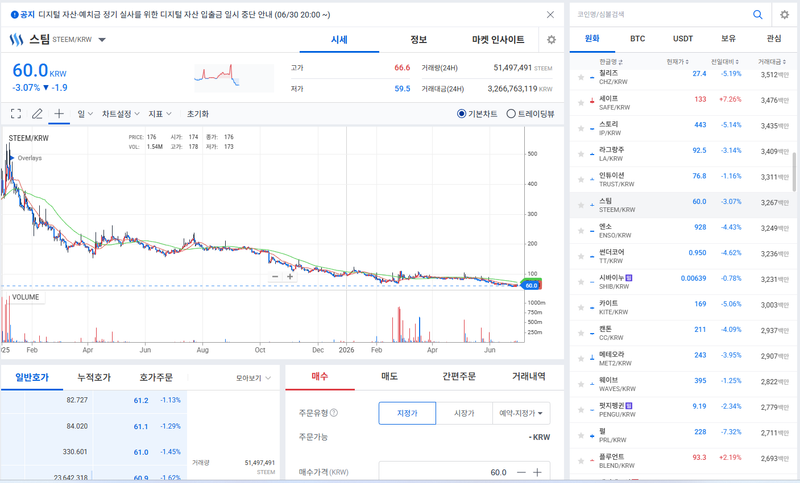
Task: Open 지표 indicators dropdown
Action: pyautogui.click(x=160, y=114)
